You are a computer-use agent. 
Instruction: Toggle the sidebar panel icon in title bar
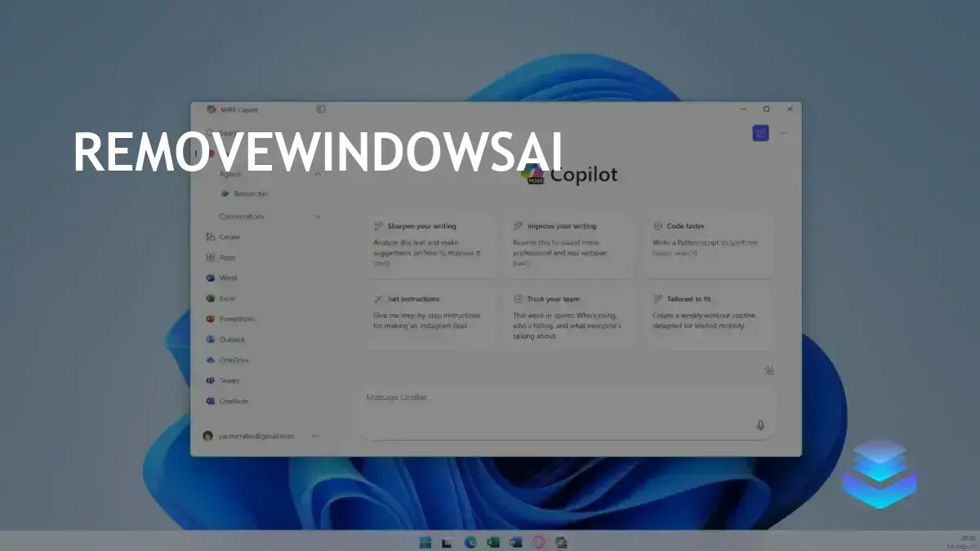click(321, 109)
